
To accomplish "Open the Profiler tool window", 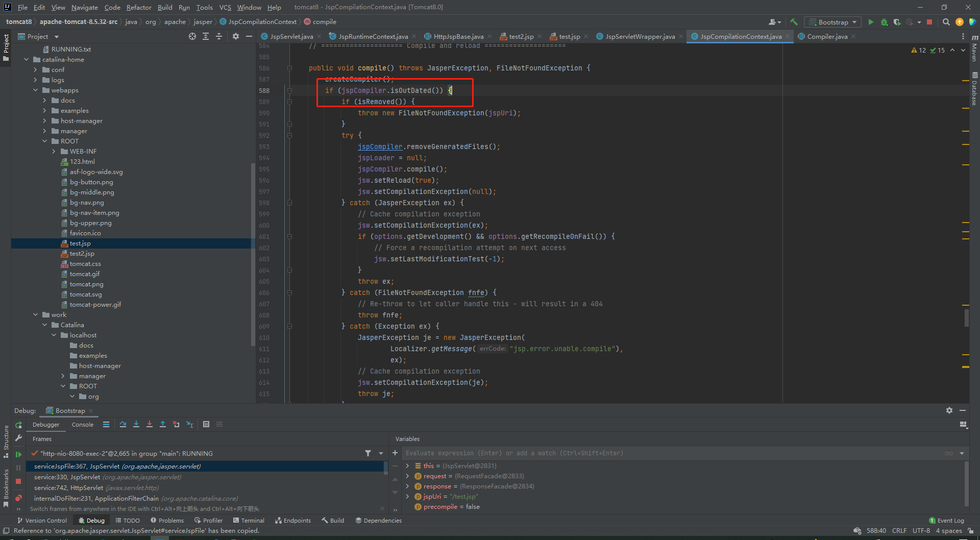I will (x=208, y=521).
